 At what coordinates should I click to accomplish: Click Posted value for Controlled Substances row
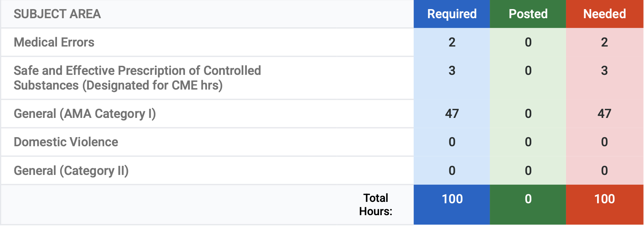(528, 71)
